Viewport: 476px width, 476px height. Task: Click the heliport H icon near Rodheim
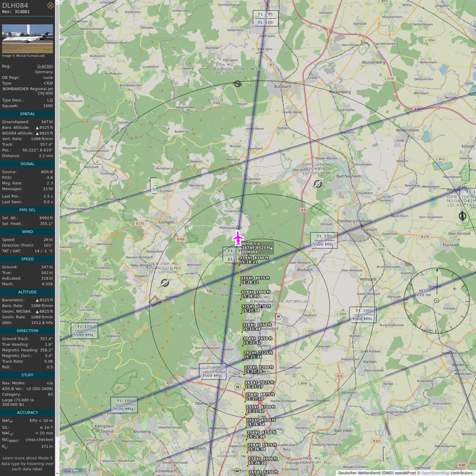(x=278, y=316)
